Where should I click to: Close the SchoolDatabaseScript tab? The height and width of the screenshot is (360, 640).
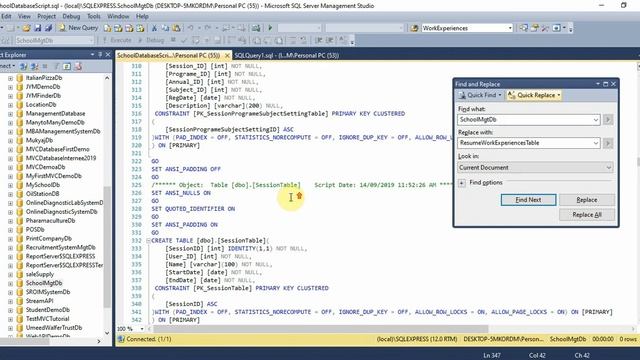227,55
